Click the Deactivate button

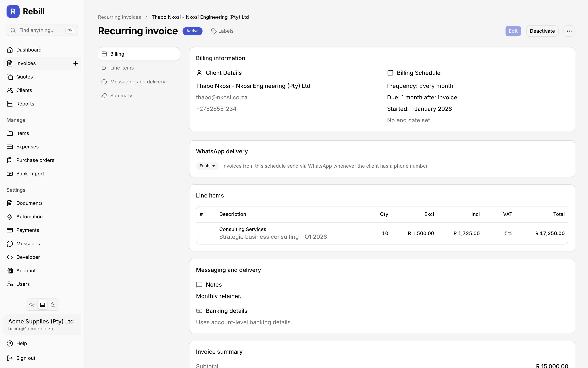point(542,31)
